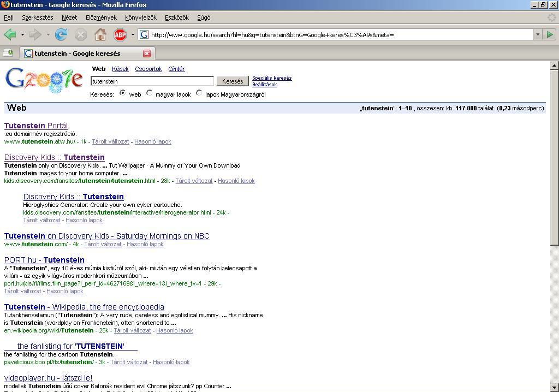Expand the Adblock Plus dropdown arrow
The width and height of the screenshot is (559, 392).
tap(133, 34)
